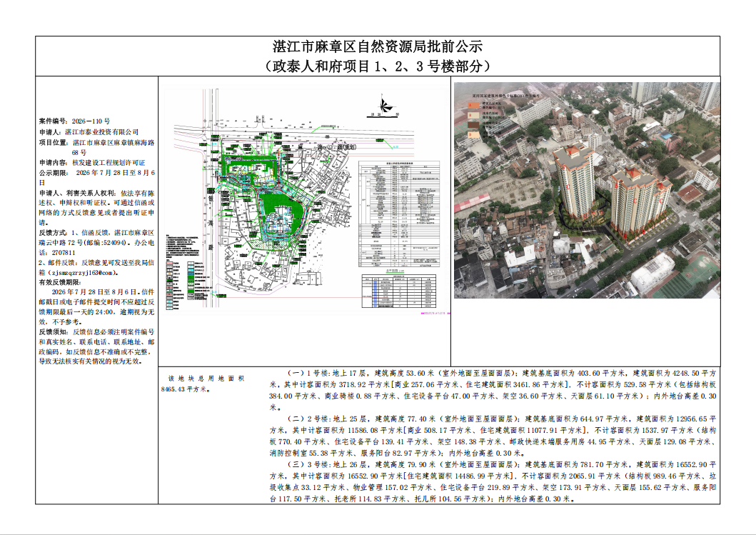Click the email address zjsmzqzrzyj163@com
756x535 pixels.
coord(81,273)
